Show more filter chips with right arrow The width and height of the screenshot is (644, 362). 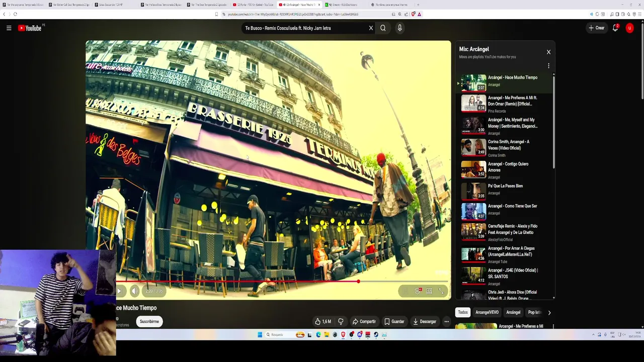point(549,312)
